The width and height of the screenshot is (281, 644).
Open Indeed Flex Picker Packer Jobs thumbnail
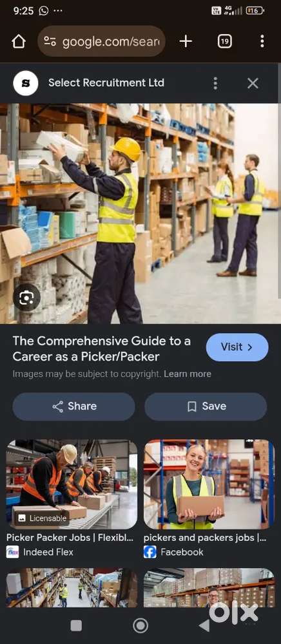(x=72, y=484)
